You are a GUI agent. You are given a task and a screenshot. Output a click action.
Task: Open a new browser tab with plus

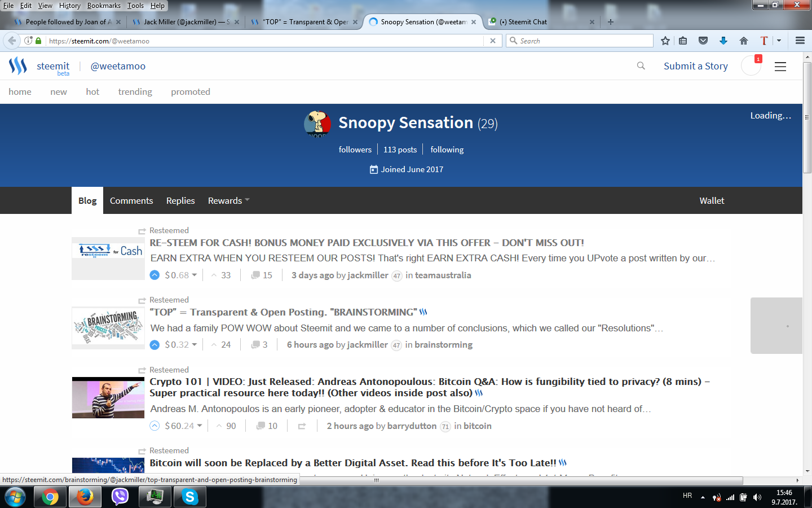coord(611,22)
